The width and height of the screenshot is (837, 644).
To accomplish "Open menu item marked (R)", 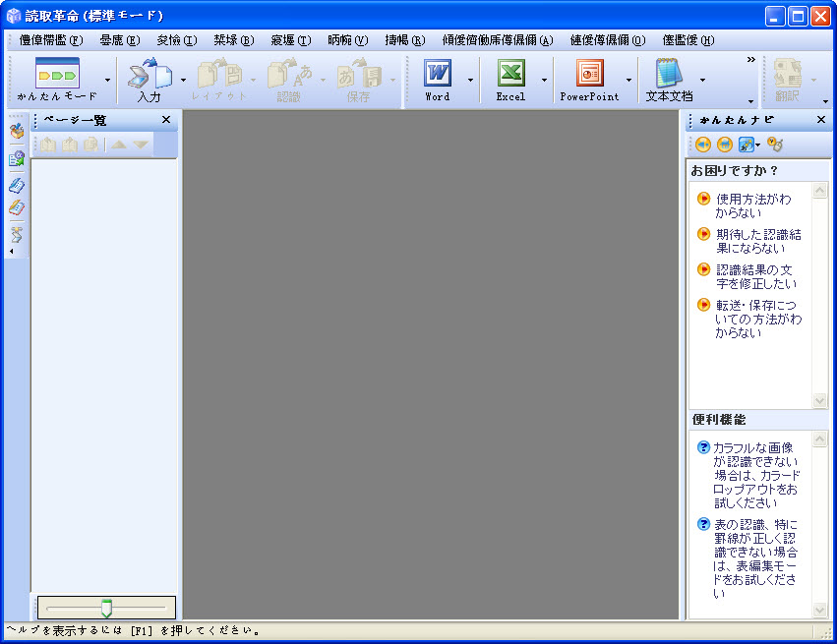I will 405,40.
